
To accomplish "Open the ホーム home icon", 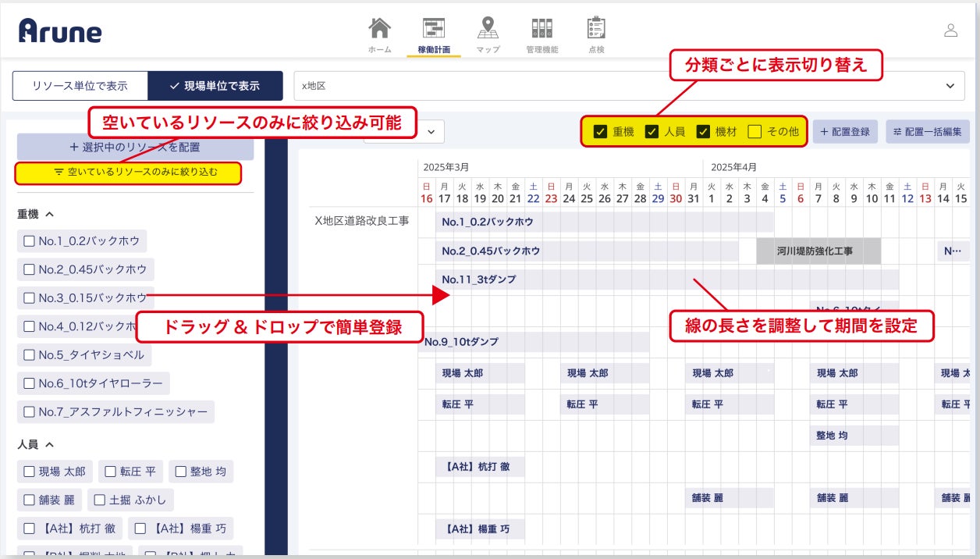I will [379, 28].
